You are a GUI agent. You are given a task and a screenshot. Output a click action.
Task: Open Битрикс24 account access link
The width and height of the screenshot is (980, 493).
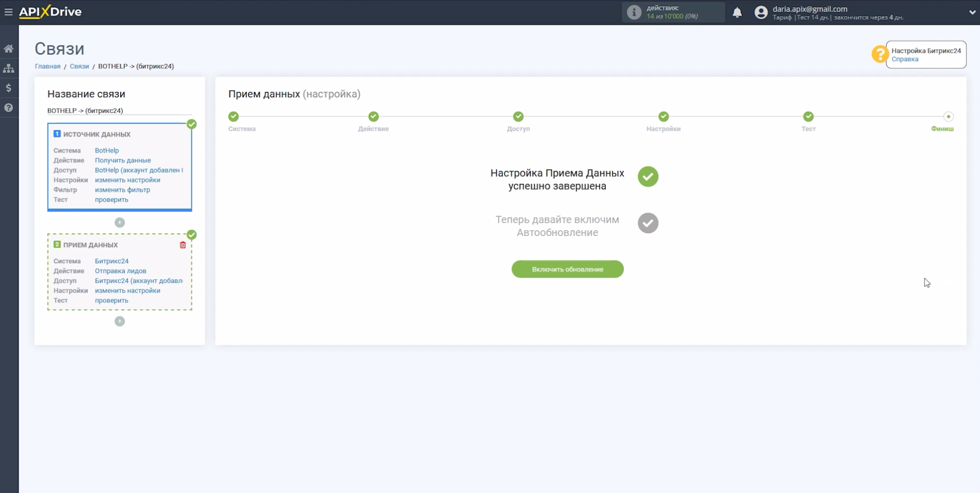pos(139,281)
